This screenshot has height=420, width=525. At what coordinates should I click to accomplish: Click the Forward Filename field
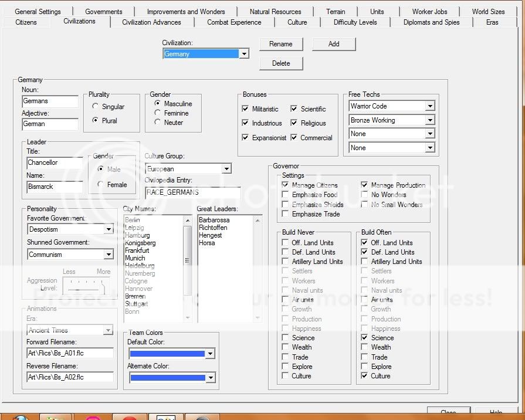[x=70, y=353]
